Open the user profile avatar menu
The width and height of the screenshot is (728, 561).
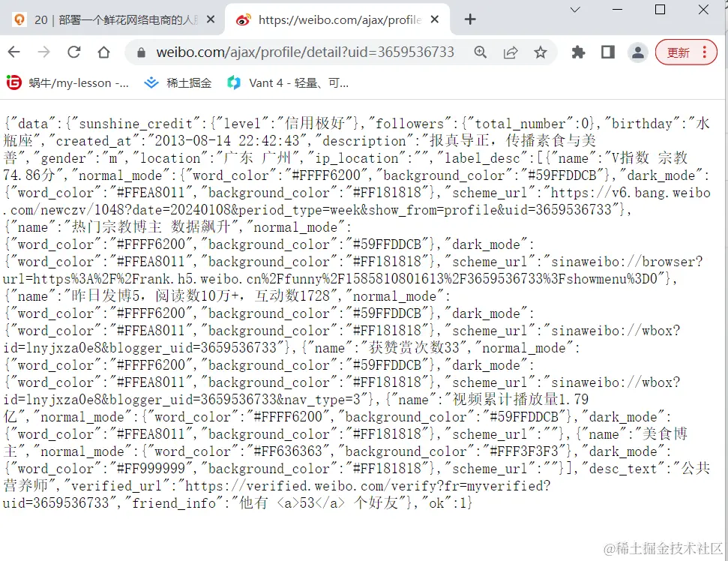638,52
